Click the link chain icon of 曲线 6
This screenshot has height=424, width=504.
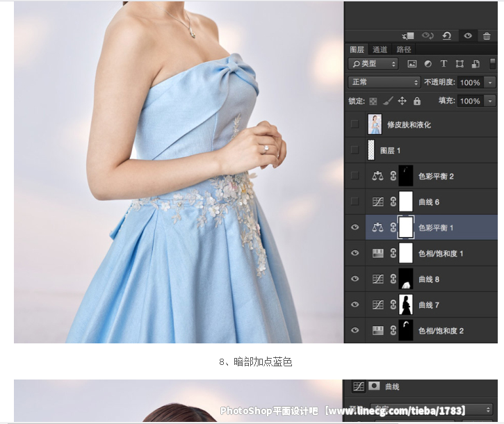[x=393, y=202]
